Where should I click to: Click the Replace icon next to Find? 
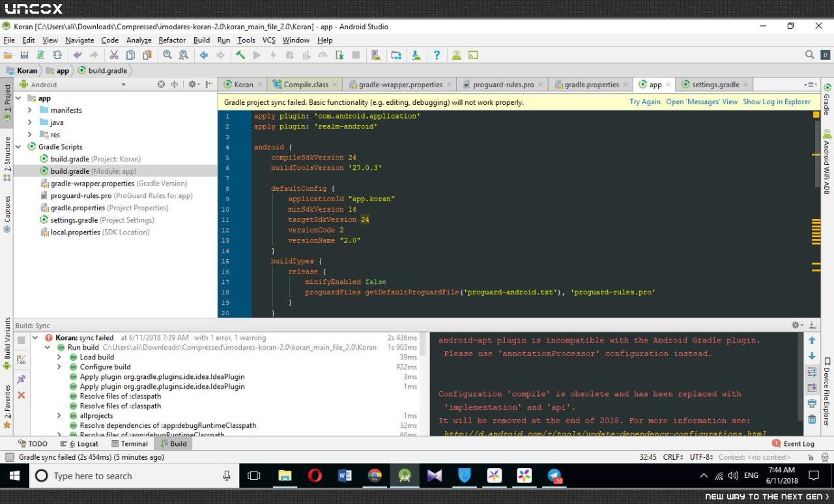coord(183,55)
